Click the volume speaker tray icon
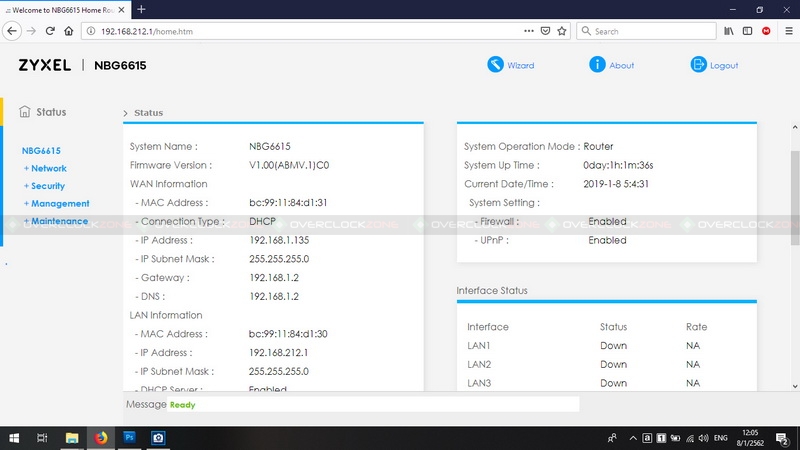 (x=704, y=438)
